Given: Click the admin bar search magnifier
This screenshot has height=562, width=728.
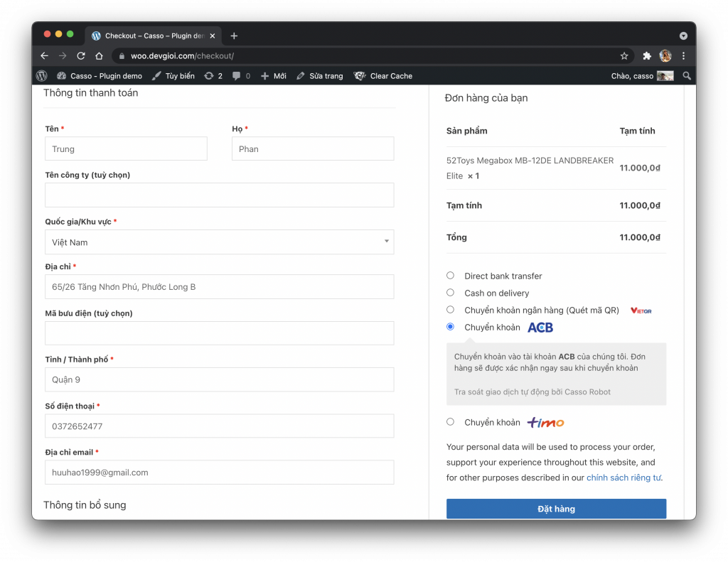Looking at the screenshot, I should click(x=687, y=75).
